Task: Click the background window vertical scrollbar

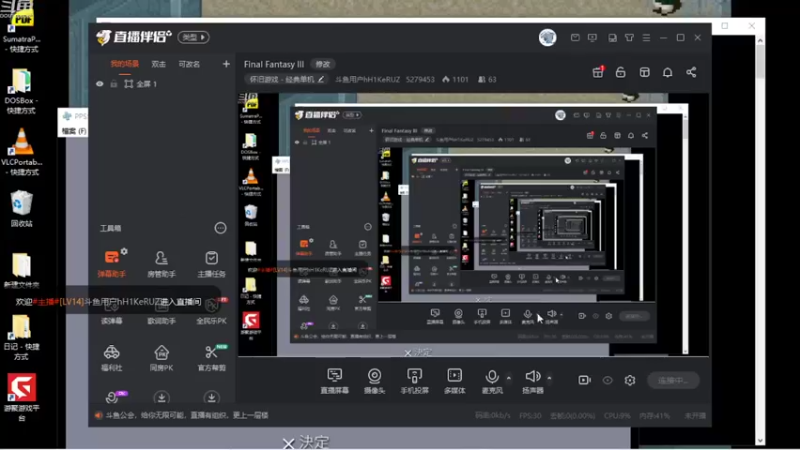Action: pyautogui.click(x=760, y=240)
